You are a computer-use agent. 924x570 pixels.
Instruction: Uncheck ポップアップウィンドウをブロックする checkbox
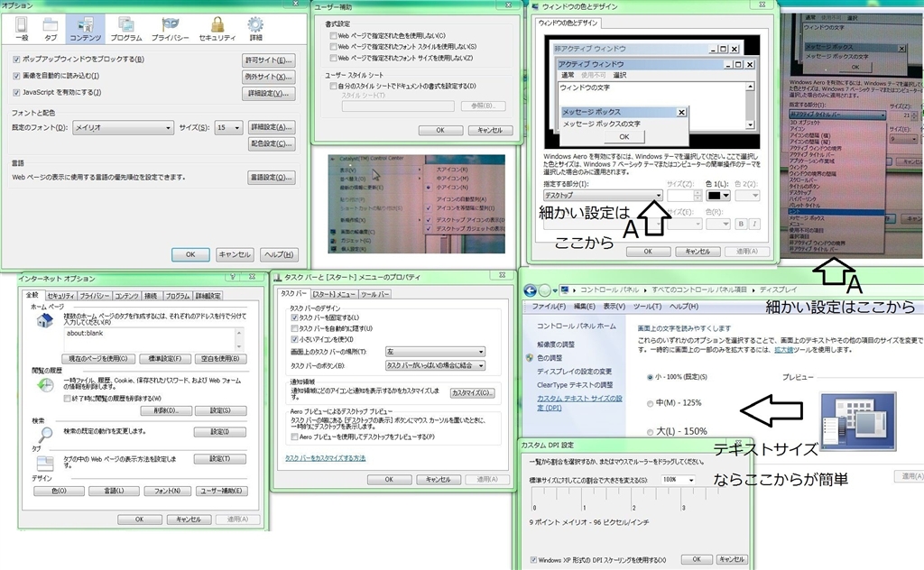(17, 60)
